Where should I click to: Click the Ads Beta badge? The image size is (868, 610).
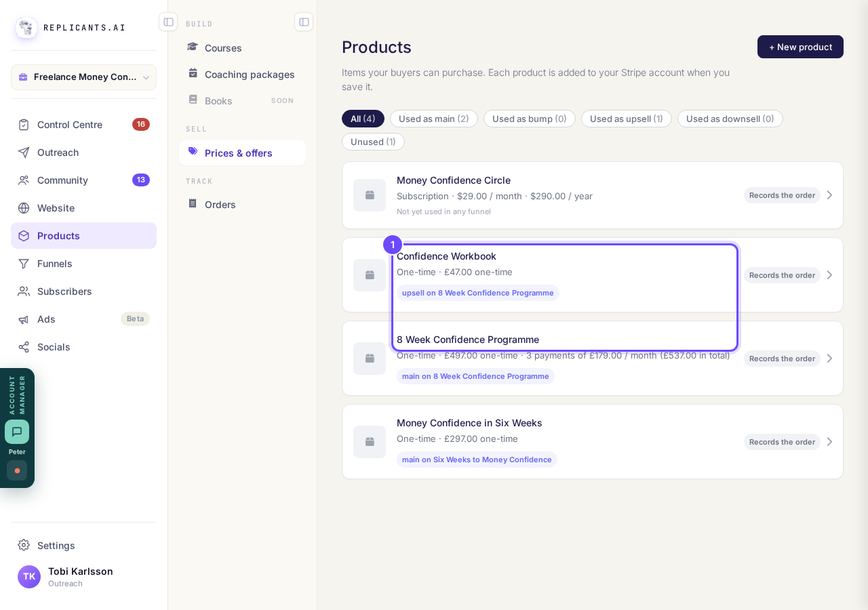coord(135,319)
